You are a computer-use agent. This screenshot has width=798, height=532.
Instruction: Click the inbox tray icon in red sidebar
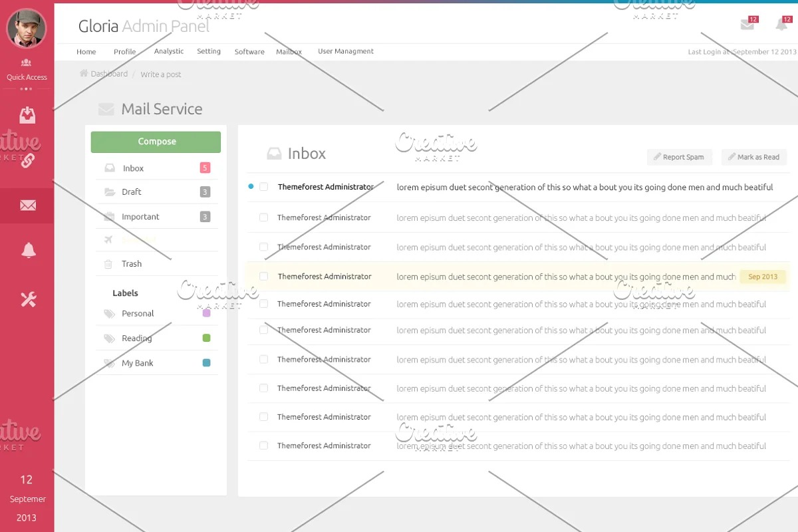[27, 116]
